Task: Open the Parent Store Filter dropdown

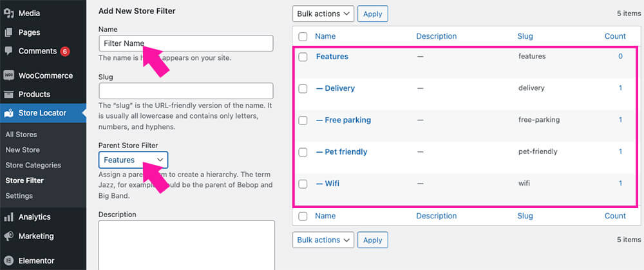Action: click(x=133, y=160)
